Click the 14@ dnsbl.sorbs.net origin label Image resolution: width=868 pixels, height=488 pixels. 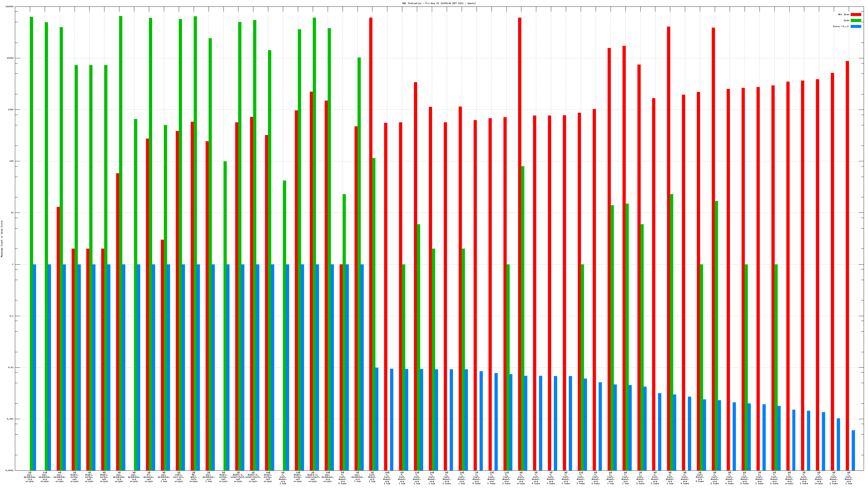coord(268,477)
